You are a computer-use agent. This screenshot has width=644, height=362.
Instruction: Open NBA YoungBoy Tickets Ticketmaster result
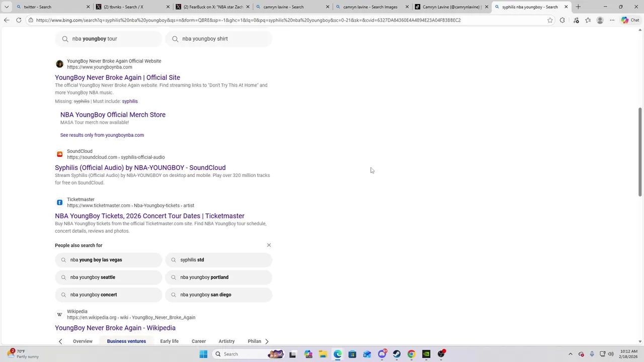tap(149, 216)
